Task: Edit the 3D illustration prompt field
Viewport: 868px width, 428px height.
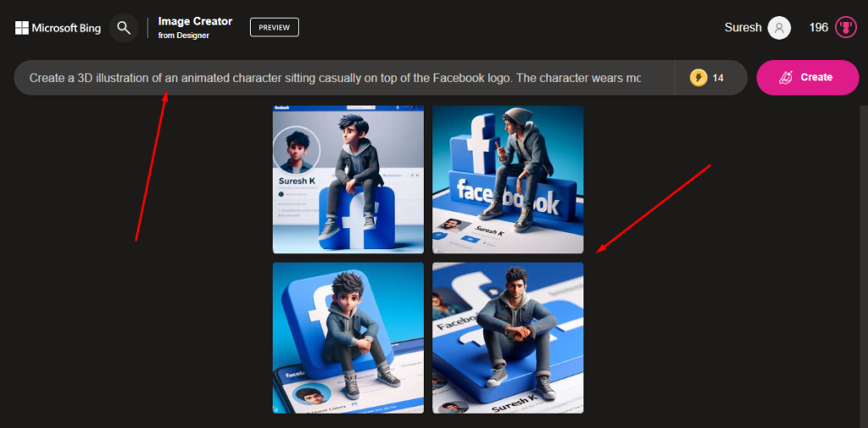Action: tap(343, 77)
